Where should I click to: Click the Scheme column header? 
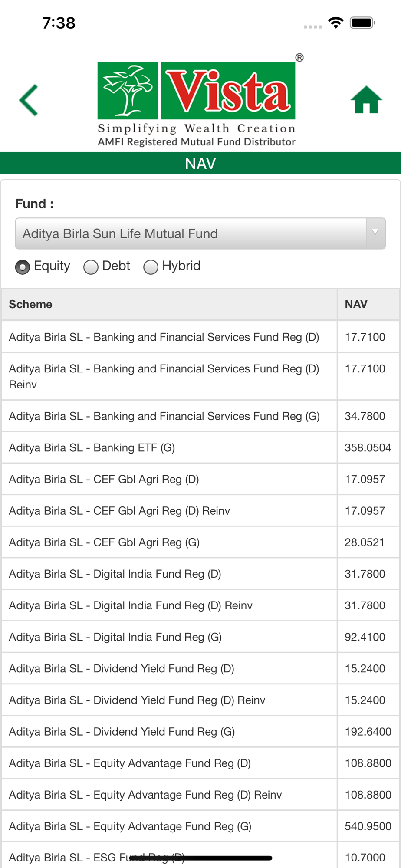pyautogui.click(x=30, y=304)
